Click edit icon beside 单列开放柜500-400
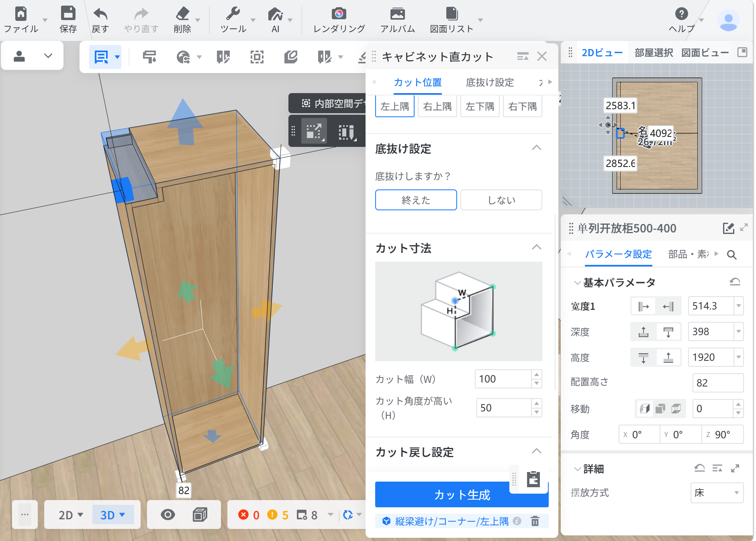The image size is (756, 541). click(728, 228)
